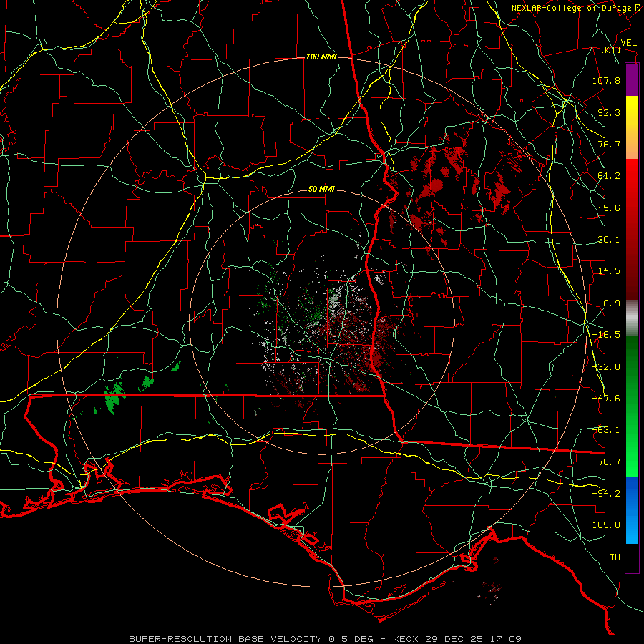Click the -109.8 legend value
The height and width of the screenshot is (644, 644).
pyautogui.click(x=603, y=525)
